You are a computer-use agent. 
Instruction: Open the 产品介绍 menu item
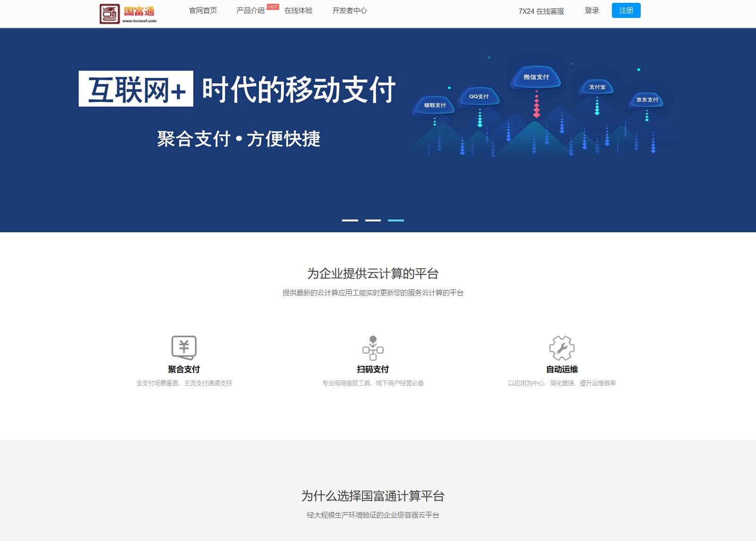point(250,10)
